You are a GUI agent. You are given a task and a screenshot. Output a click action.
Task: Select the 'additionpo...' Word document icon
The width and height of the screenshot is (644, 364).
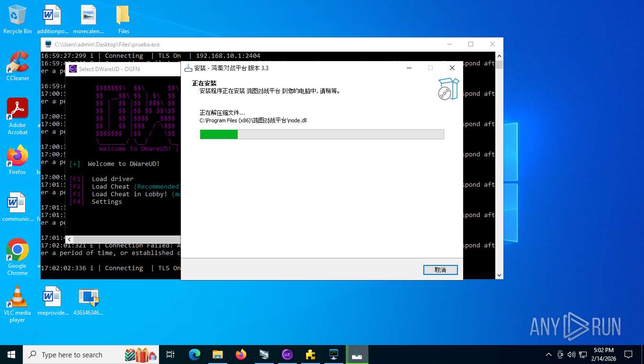pos(53,19)
